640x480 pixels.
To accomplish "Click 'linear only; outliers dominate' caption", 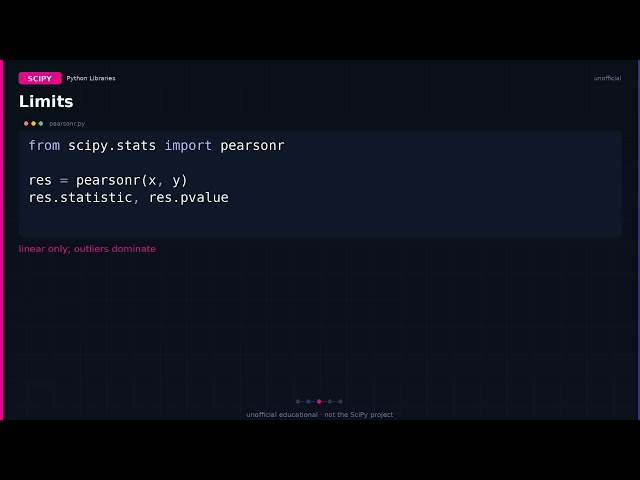I will point(87,249).
